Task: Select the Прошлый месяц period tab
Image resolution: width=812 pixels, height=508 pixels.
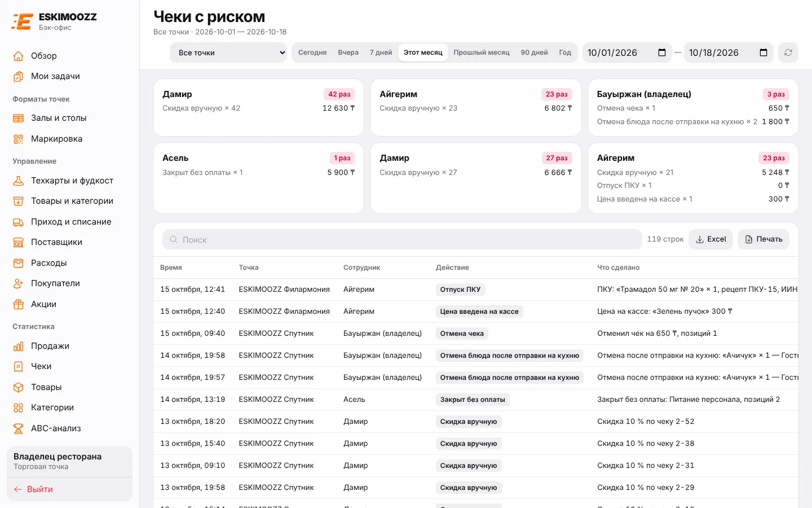Action: [x=482, y=52]
